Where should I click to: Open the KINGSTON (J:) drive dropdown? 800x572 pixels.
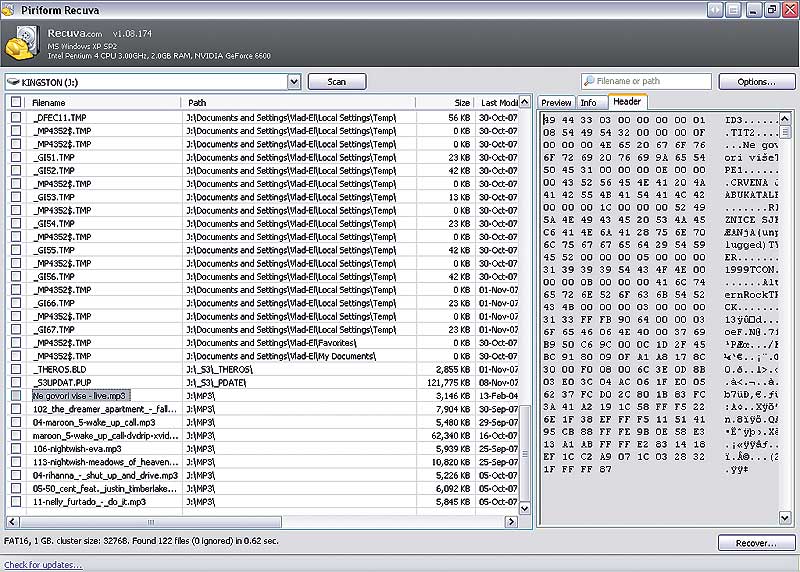click(294, 82)
